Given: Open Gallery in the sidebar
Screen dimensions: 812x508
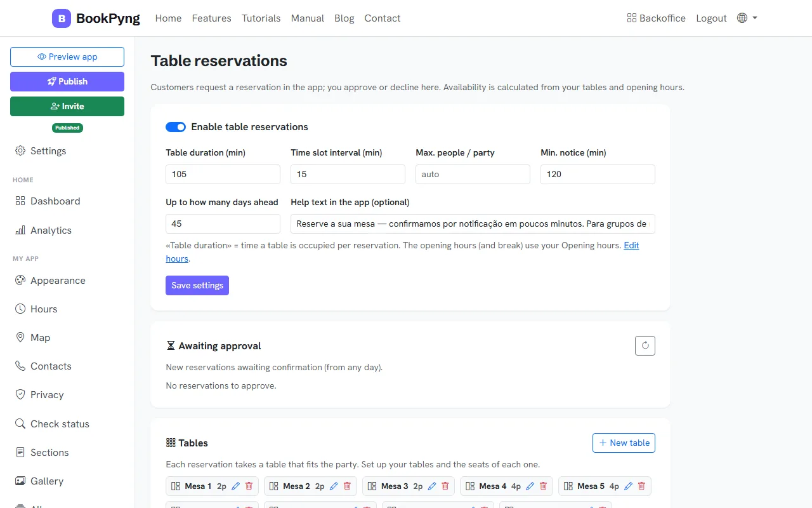Looking at the screenshot, I should [67, 481].
